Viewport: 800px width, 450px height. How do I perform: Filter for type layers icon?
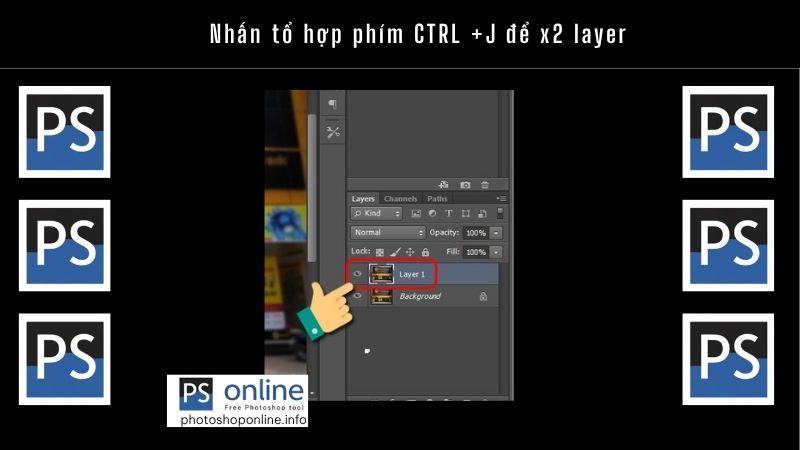tap(448, 214)
